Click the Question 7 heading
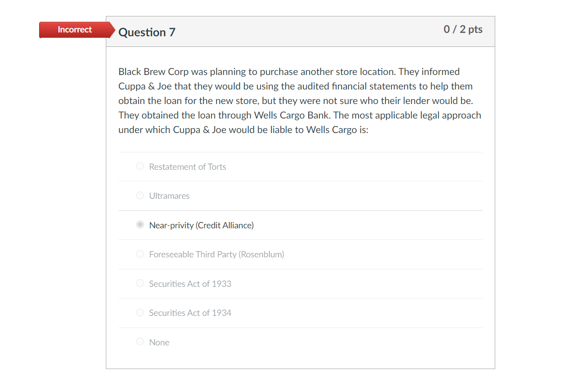Screen dimensions: 588x386 tap(147, 32)
